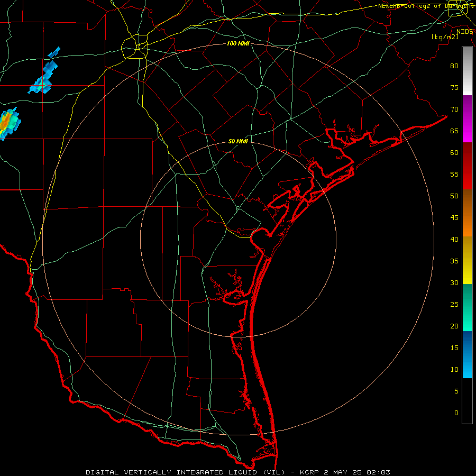
Task: Click the 65 value on color scale
Action: [454, 131]
